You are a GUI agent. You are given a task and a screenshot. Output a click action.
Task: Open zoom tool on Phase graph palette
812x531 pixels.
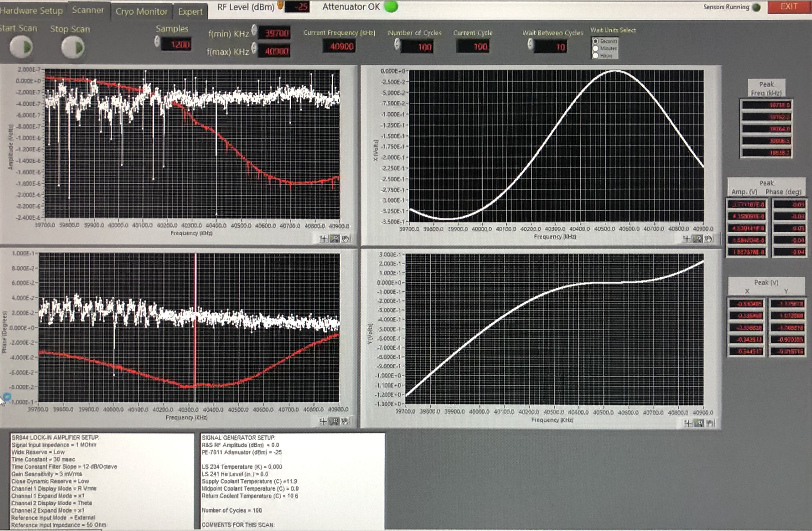click(x=334, y=421)
